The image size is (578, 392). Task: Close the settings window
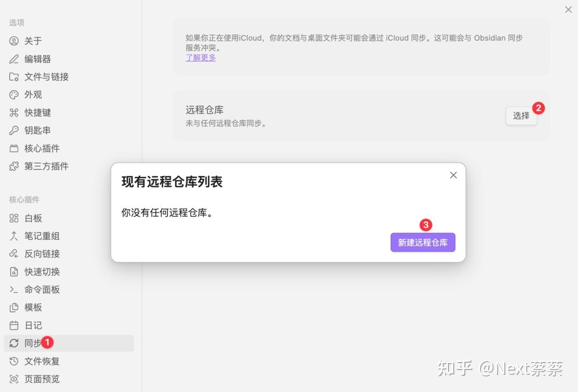click(x=568, y=10)
